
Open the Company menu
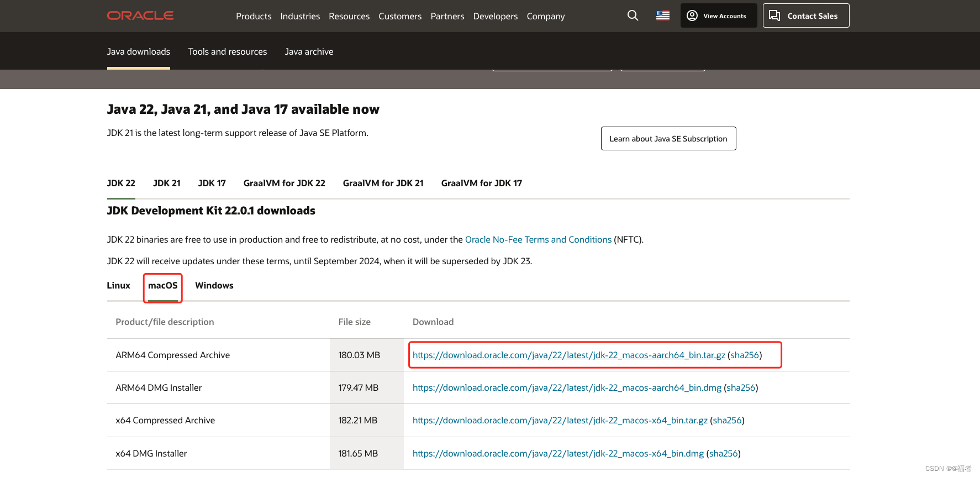546,16
